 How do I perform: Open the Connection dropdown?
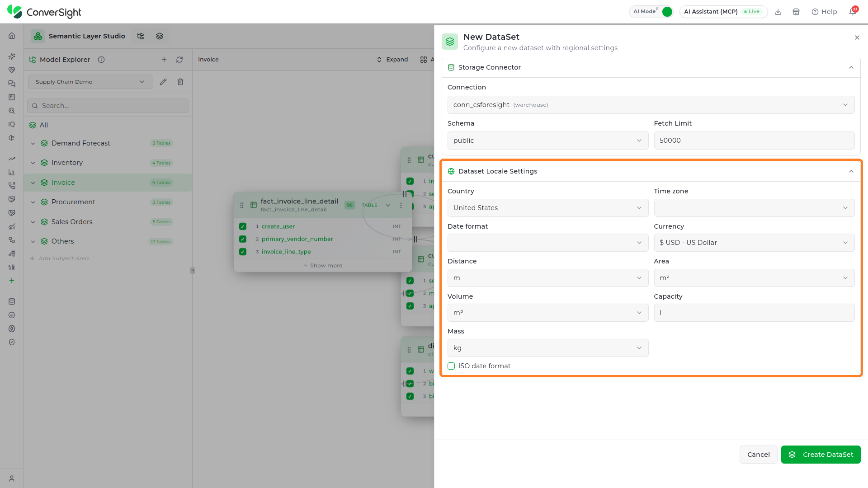(x=651, y=105)
